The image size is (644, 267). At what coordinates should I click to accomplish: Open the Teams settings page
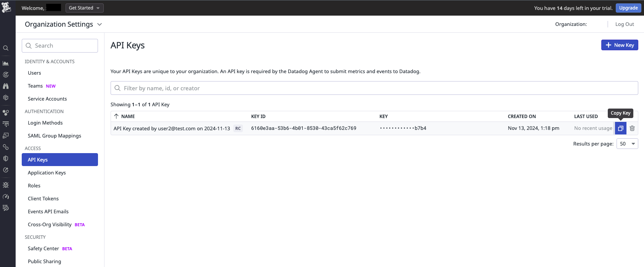click(x=35, y=86)
